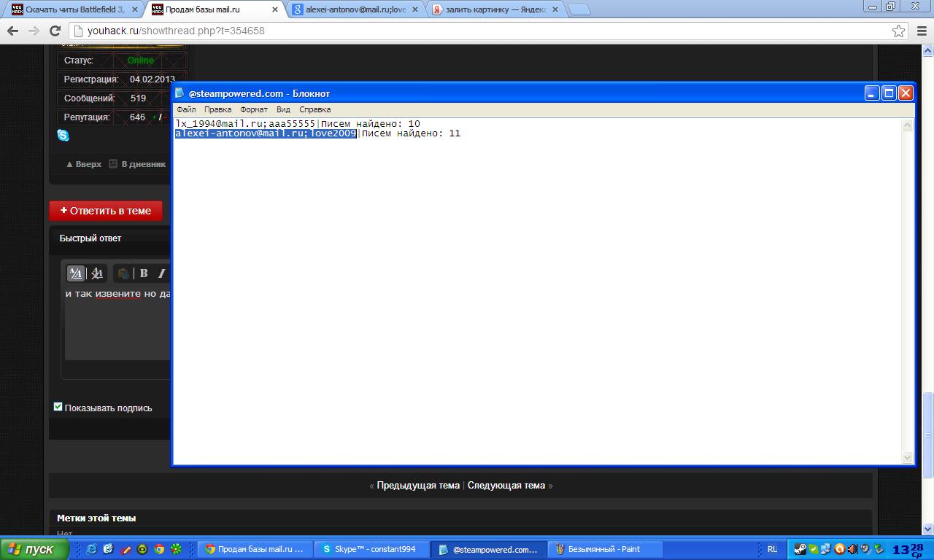
Task: Bookmark this page with the star
Action: [x=899, y=31]
